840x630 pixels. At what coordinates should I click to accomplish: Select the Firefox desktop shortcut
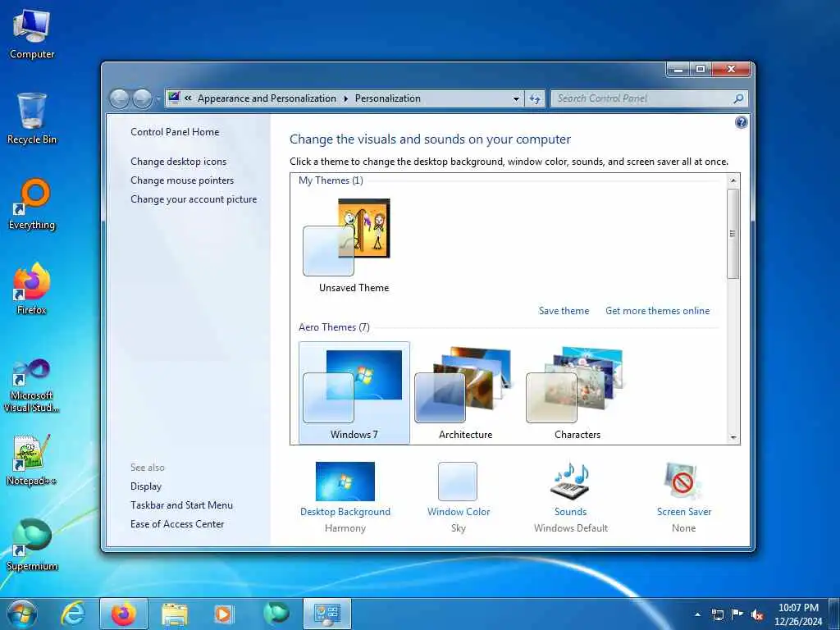(x=32, y=289)
